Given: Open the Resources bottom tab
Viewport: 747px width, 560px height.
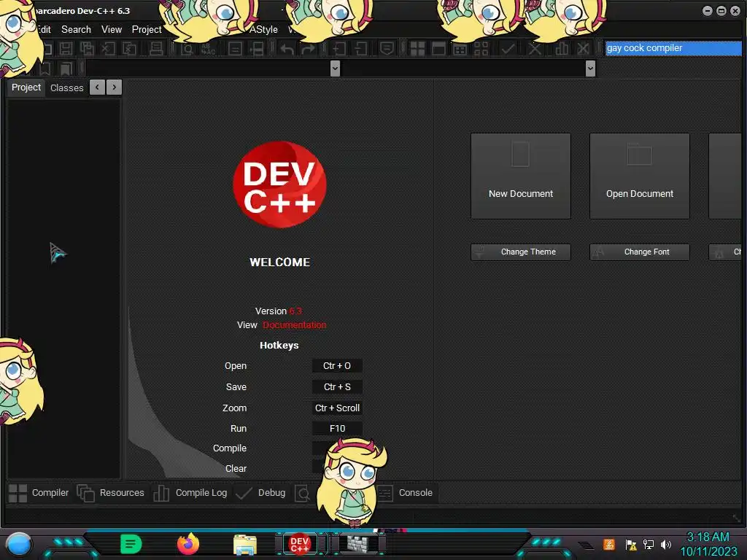Looking at the screenshot, I should coord(111,493).
